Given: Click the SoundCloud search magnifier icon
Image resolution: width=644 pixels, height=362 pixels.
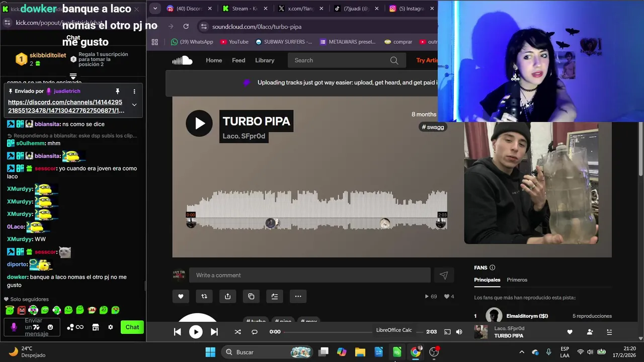Looking at the screenshot, I should point(394,60).
